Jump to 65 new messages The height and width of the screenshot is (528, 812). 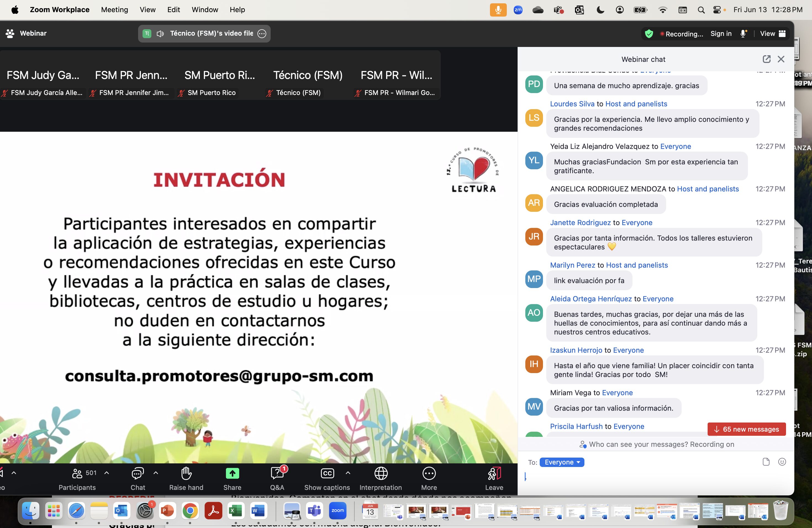(x=747, y=429)
